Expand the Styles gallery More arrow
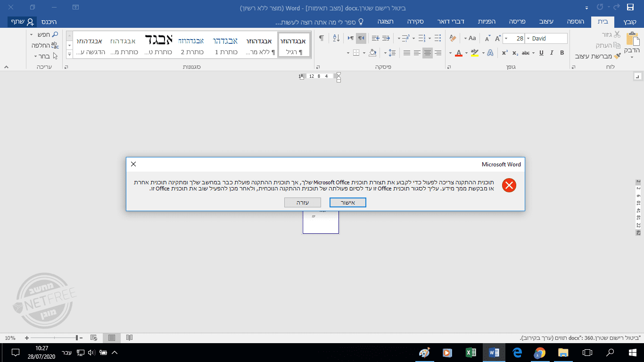 pos(69,54)
